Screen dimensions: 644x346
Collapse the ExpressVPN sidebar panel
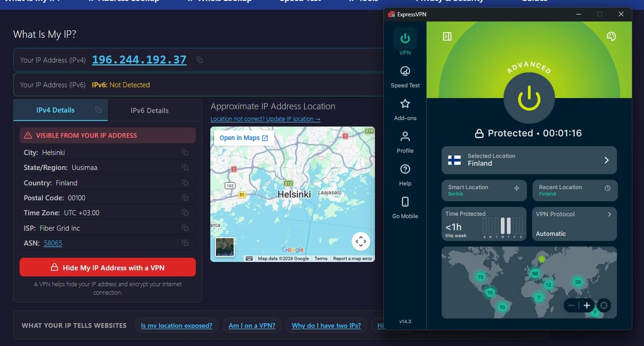click(x=447, y=36)
